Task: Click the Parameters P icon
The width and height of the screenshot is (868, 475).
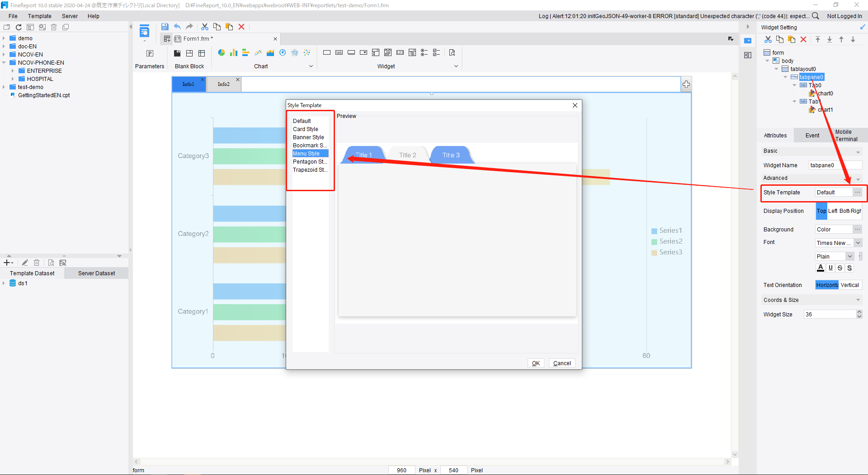Action: (x=150, y=53)
